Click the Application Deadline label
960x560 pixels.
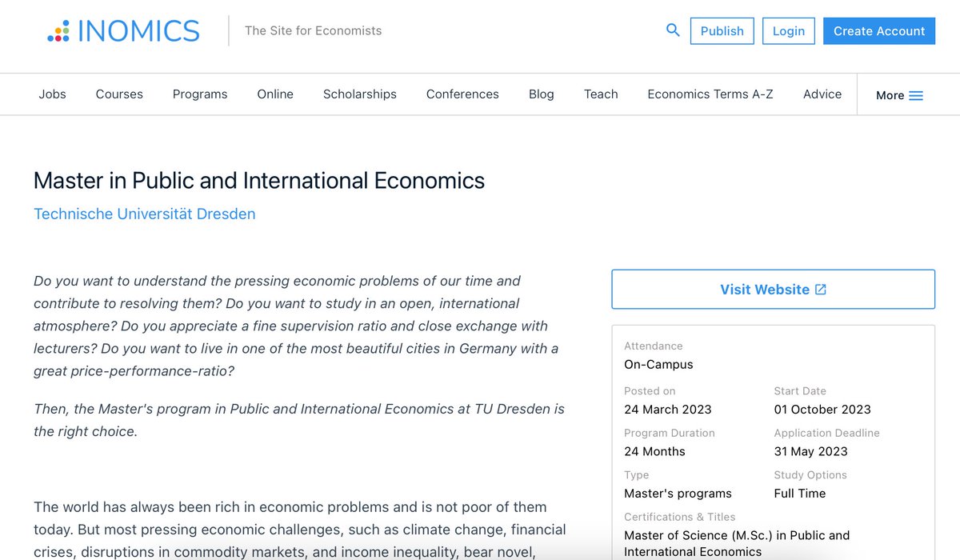(x=826, y=433)
